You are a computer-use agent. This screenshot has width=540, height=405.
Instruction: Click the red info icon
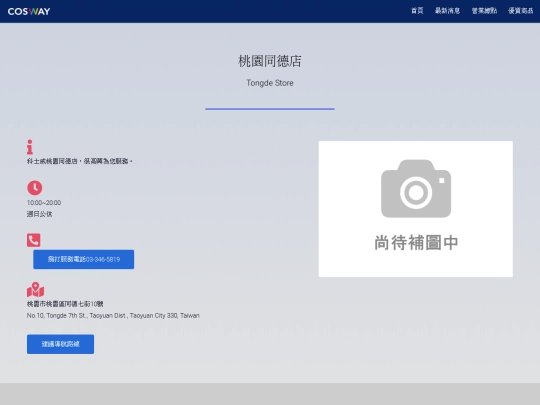[30, 147]
